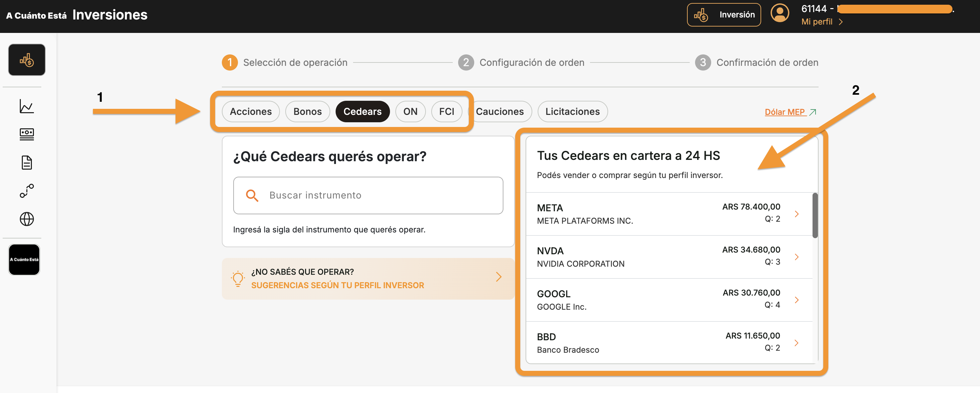Open the NVDA holding chevron

point(796,257)
